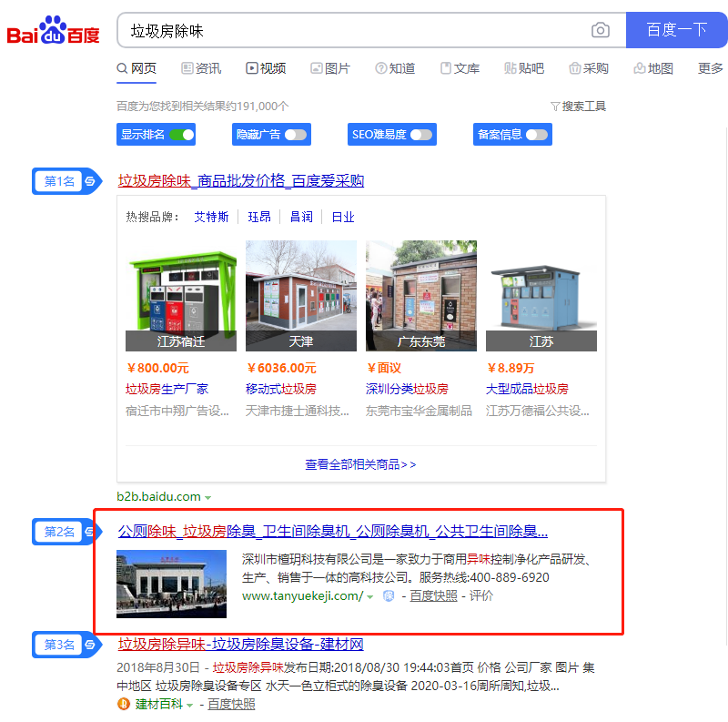
Task: Click the 百度一下 search button
Action: pos(676,30)
